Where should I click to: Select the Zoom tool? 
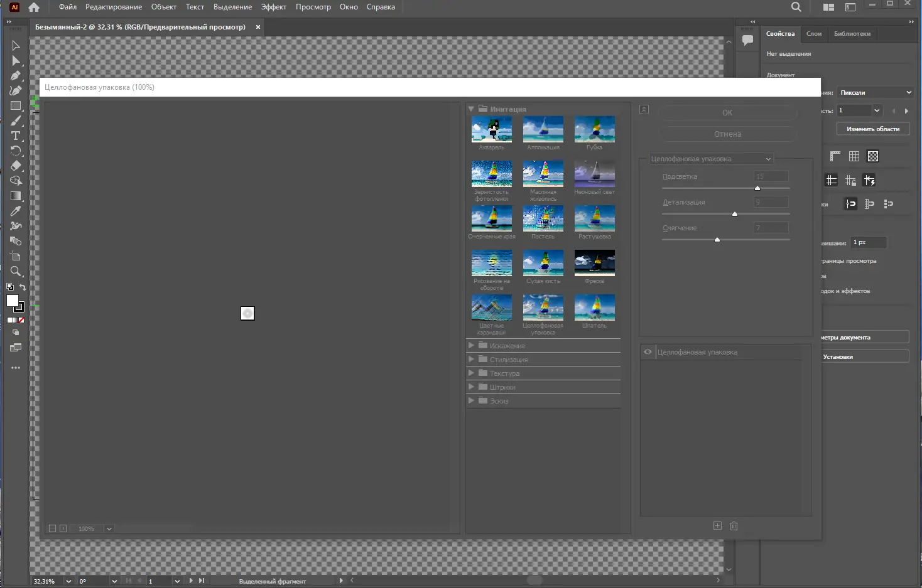click(16, 272)
